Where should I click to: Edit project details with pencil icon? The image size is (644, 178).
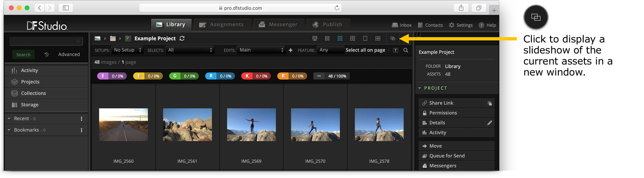click(490, 123)
